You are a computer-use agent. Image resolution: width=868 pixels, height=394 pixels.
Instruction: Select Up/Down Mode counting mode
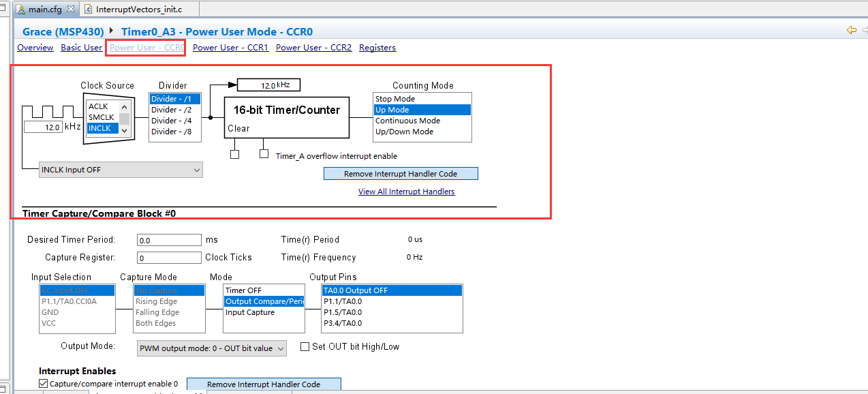point(422,132)
